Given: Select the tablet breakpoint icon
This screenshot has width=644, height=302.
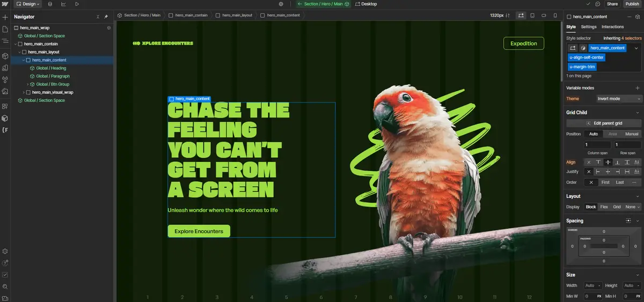Looking at the screenshot, I should pos(532,15).
